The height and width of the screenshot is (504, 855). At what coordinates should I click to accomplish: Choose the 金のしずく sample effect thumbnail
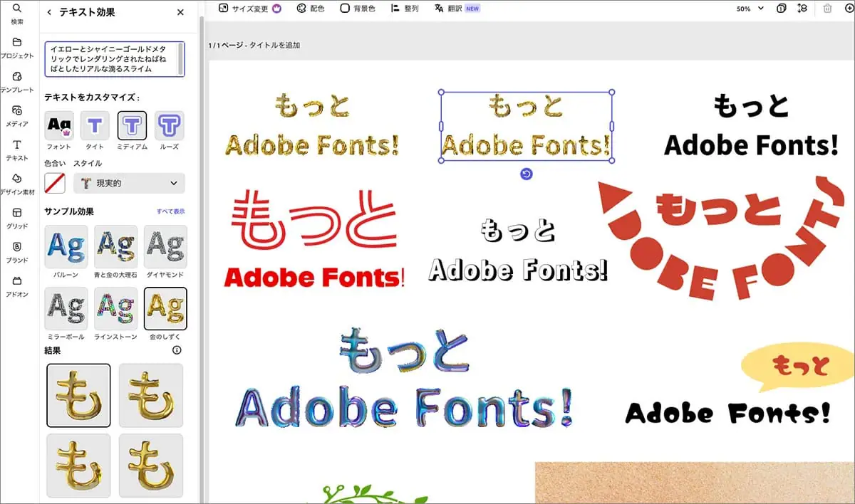(165, 308)
